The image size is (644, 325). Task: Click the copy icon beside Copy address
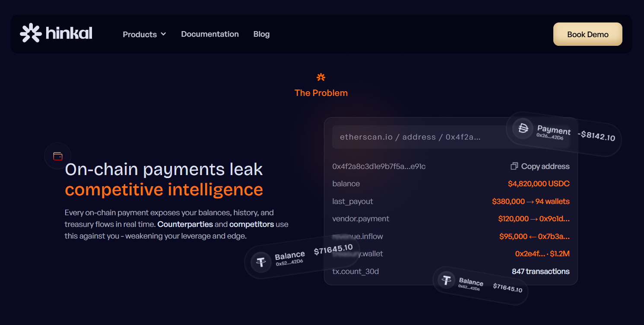pyautogui.click(x=514, y=166)
